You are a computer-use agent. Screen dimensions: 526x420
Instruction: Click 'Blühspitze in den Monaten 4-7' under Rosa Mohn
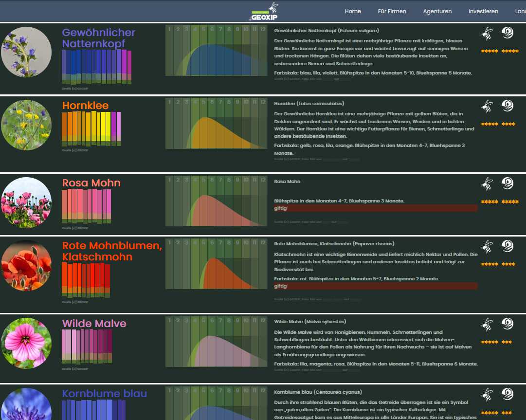coord(310,201)
